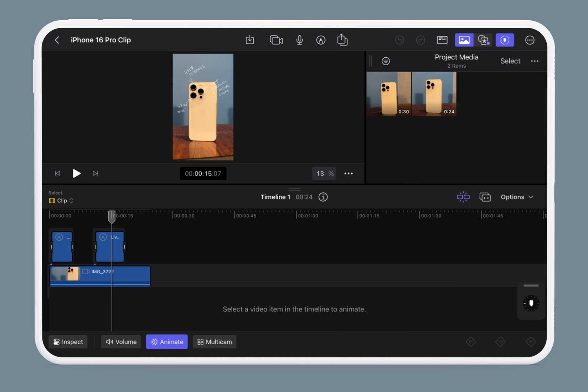Screen dimensions: 588x392
Task: Toggle the clip appearance filmstrip icon
Action: pyautogui.click(x=485, y=197)
